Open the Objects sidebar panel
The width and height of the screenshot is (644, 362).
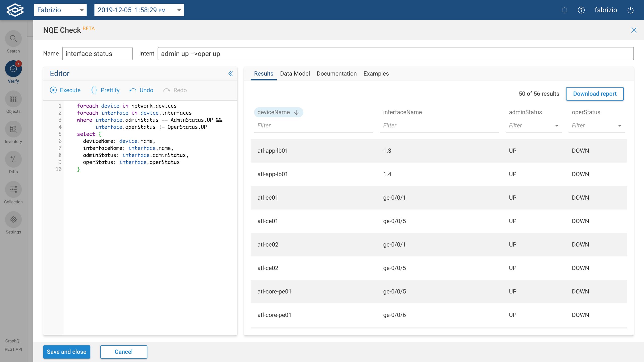[x=13, y=99]
